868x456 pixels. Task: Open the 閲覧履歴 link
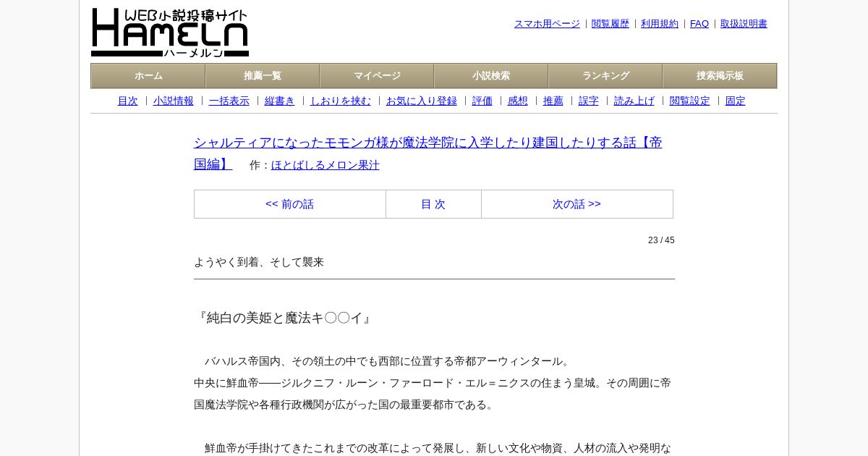click(610, 24)
